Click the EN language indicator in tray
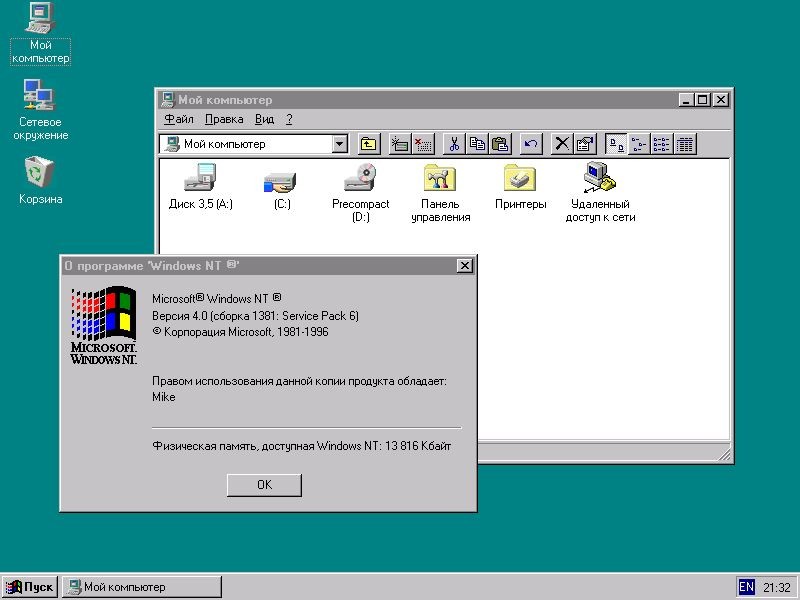Screen dimensions: 800x600 click(x=746, y=587)
